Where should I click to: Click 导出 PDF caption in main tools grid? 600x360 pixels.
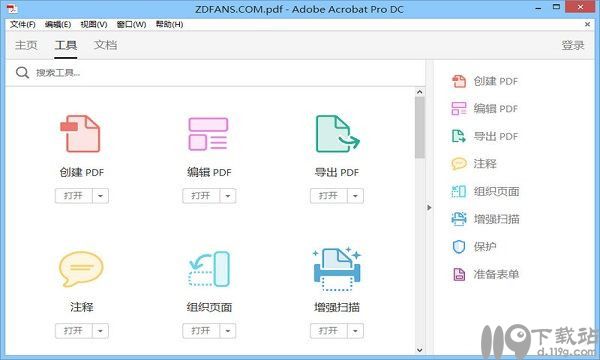[x=337, y=172]
